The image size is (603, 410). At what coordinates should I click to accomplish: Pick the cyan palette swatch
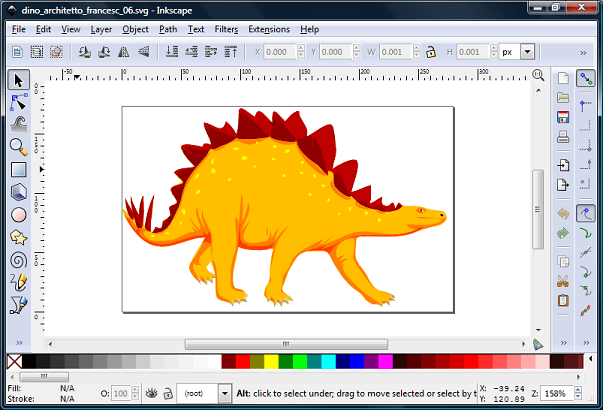[329, 362]
